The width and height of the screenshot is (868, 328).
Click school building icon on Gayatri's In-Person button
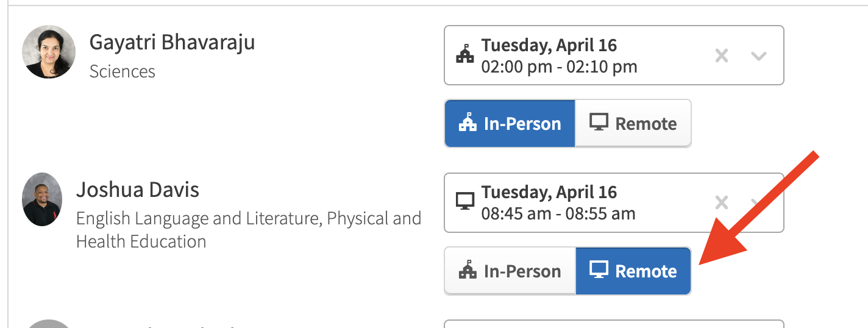coord(468,124)
